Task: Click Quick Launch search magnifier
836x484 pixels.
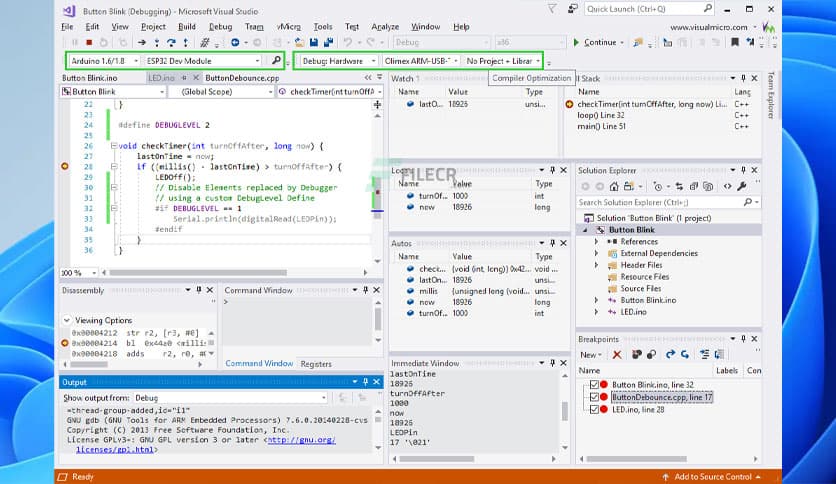Action: point(707,9)
